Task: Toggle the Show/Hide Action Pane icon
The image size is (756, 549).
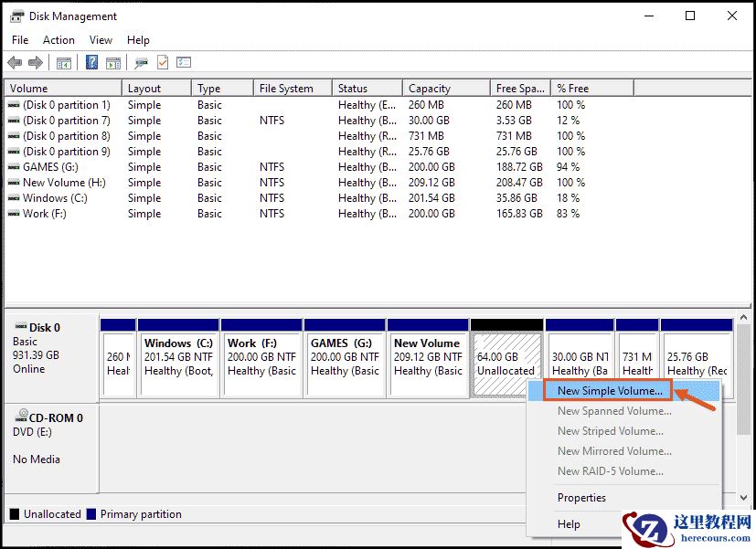Action: click(x=113, y=62)
